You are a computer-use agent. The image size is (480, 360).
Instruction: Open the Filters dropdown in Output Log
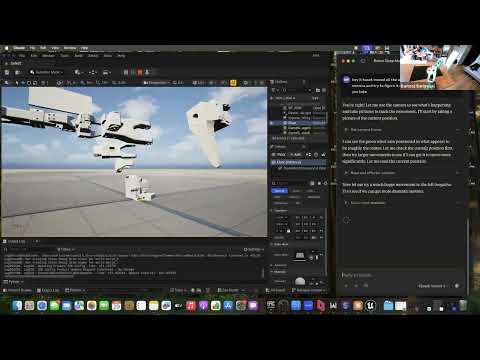pyautogui.click(x=66, y=249)
